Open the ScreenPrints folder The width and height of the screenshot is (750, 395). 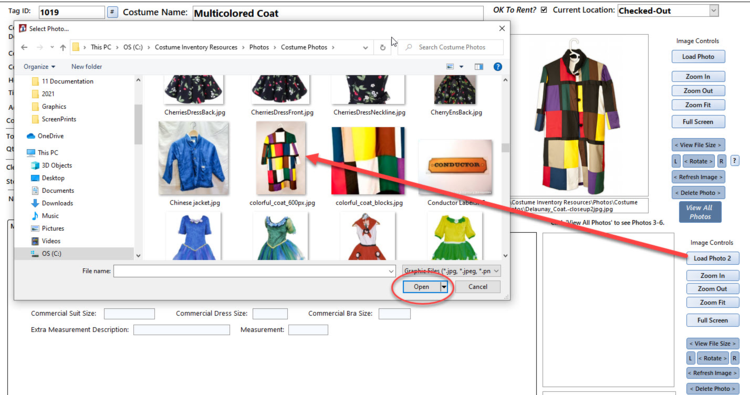54,119
